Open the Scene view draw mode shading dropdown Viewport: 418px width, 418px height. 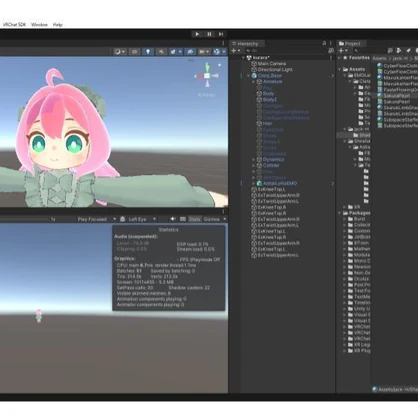click(119, 52)
